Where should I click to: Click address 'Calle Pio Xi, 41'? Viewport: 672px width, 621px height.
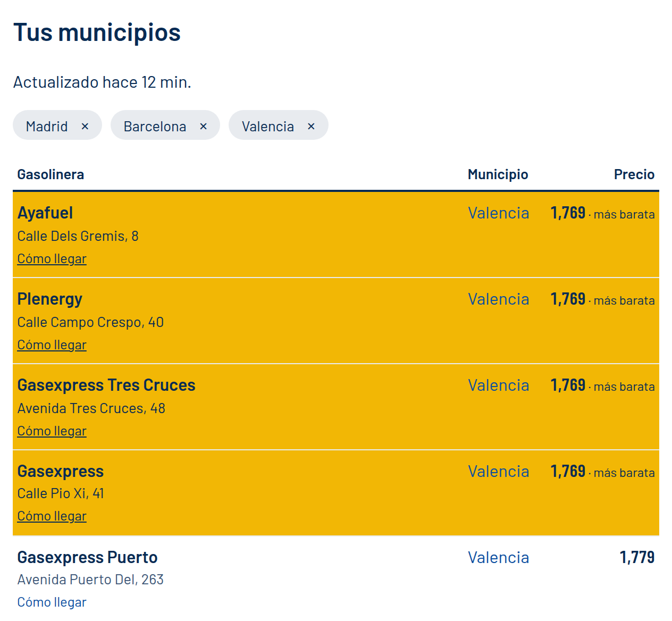61,493
